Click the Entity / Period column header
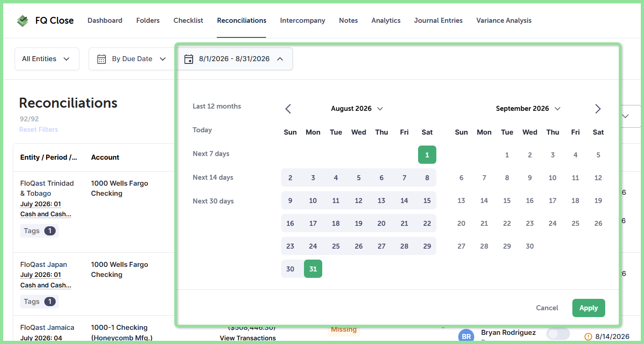644x344 pixels. (x=49, y=157)
